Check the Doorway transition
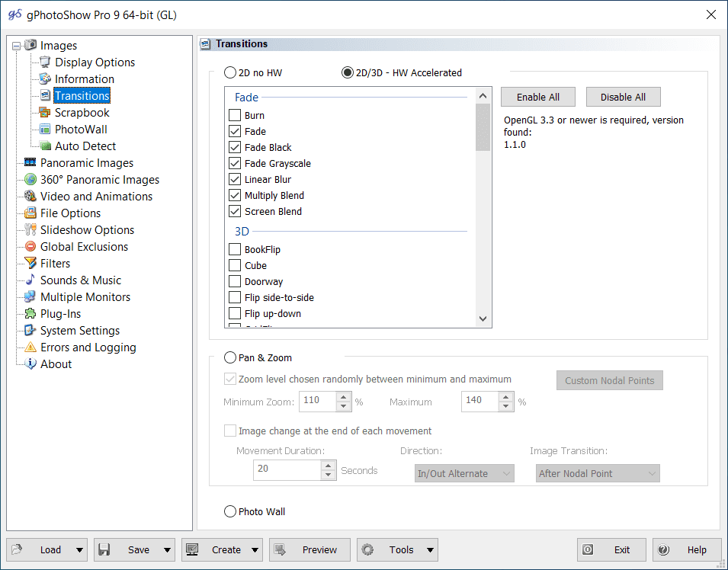 tap(235, 281)
